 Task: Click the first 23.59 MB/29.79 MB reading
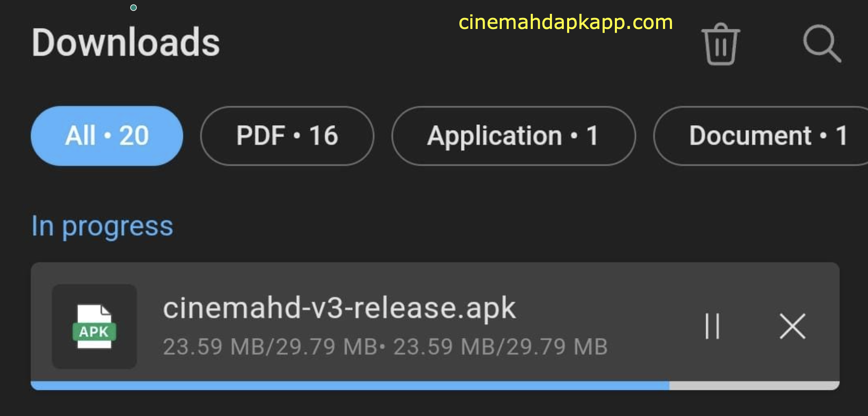(x=270, y=347)
